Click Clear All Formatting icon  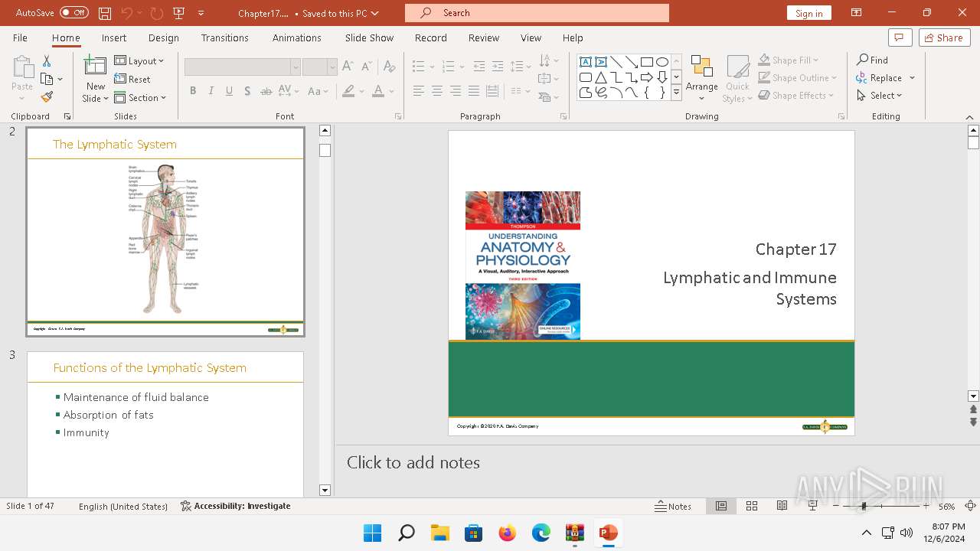(389, 67)
